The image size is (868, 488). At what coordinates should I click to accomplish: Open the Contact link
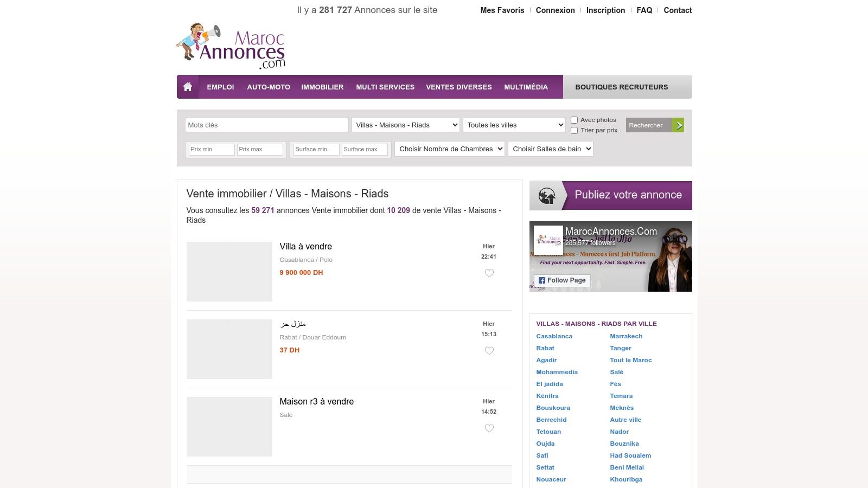(x=678, y=10)
